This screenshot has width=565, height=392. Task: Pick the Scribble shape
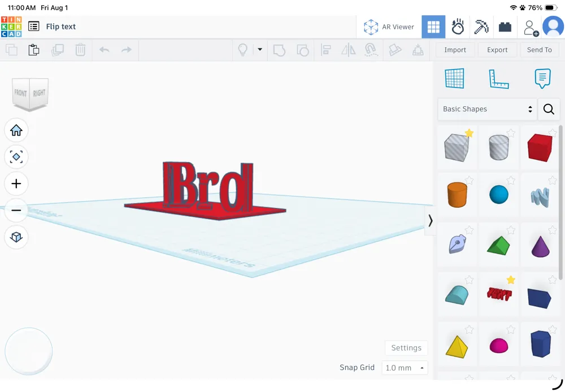tap(540, 197)
